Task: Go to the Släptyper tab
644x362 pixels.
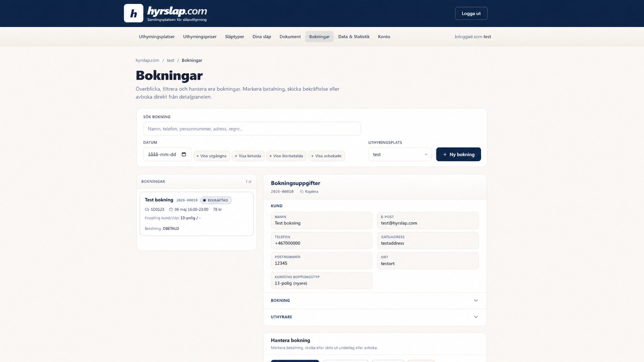Action: (235, 37)
